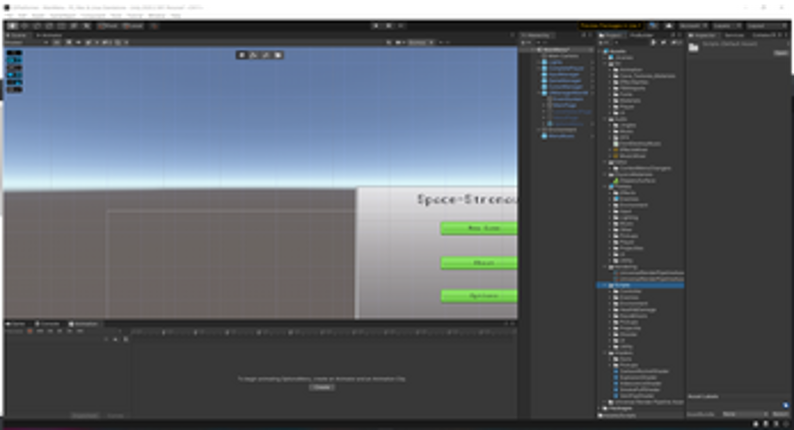Image resolution: width=794 pixels, height=430 pixels.
Task: Click the last icon in Scene view floating toolbar
Action: click(x=278, y=55)
